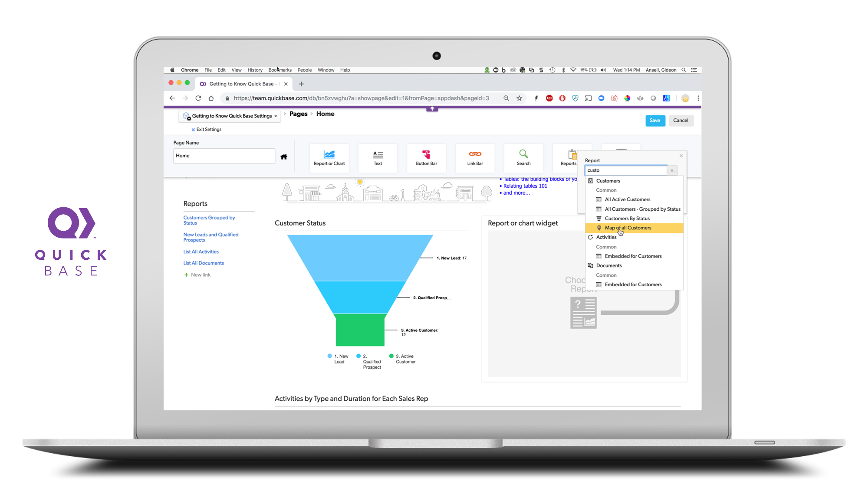This screenshot has width=868, height=484.
Task: Cancel page editing
Action: (x=681, y=121)
